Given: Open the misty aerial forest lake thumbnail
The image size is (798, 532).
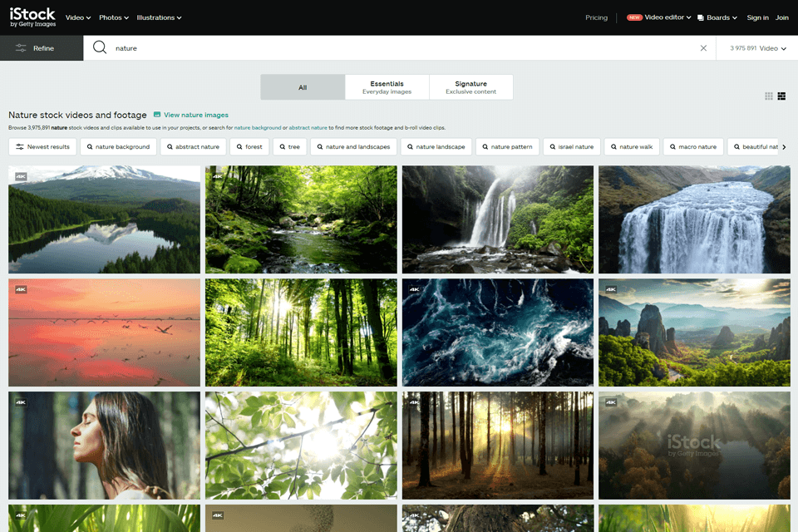Looking at the screenshot, I should pos(694,446).
